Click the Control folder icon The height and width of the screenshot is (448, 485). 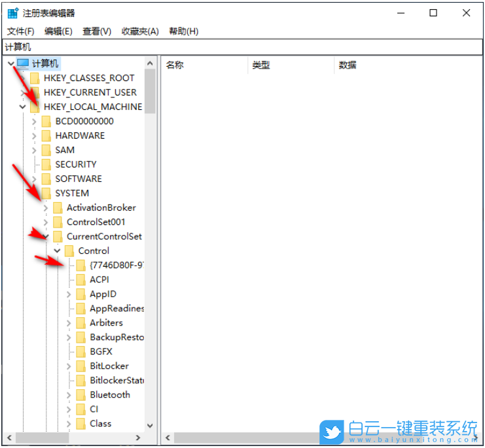click(x=69, y=251)
